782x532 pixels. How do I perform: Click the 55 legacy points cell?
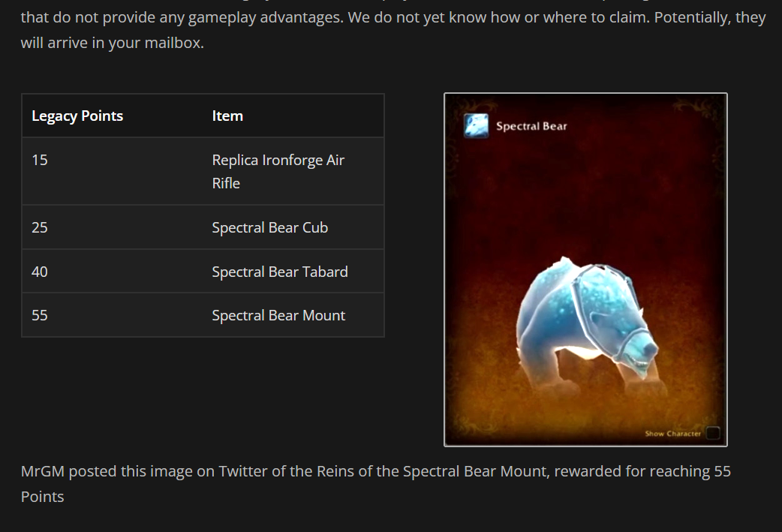[40, 315]
